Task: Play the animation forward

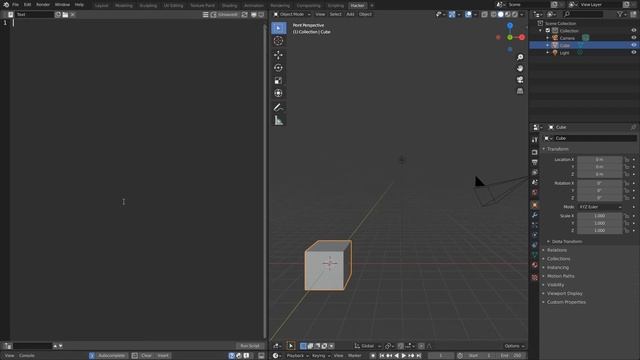Action: click(404, 356)
